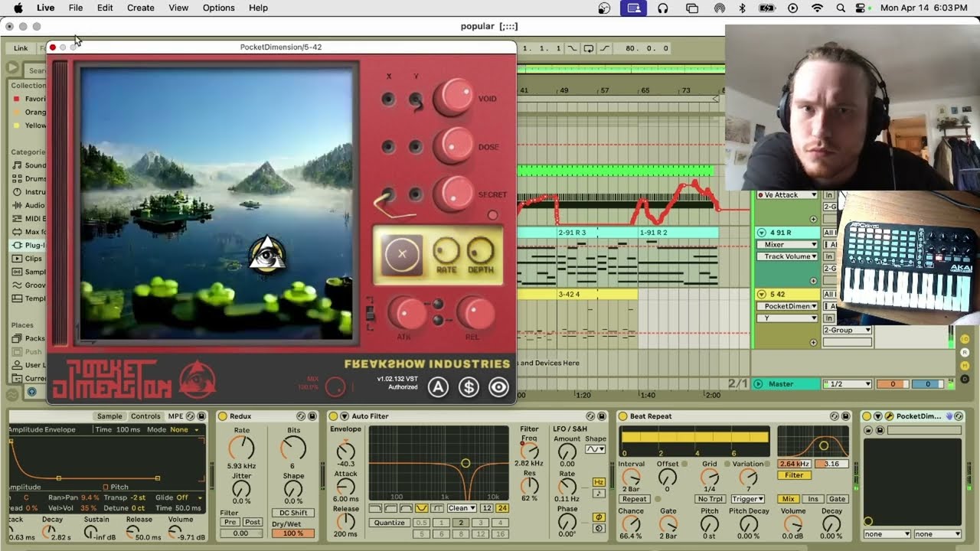Click the wrench icon on the PocketDimension device
The image size is (980, 551).
(890, 416)
